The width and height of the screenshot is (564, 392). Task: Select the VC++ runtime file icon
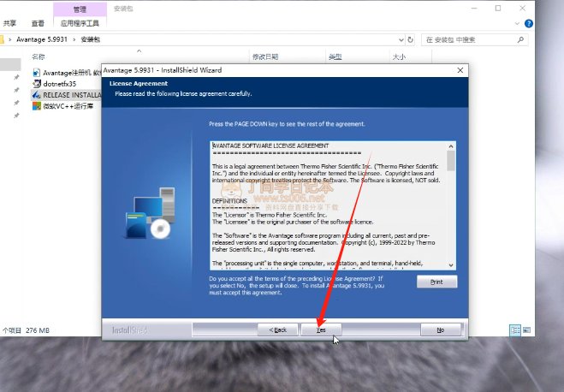37,106
